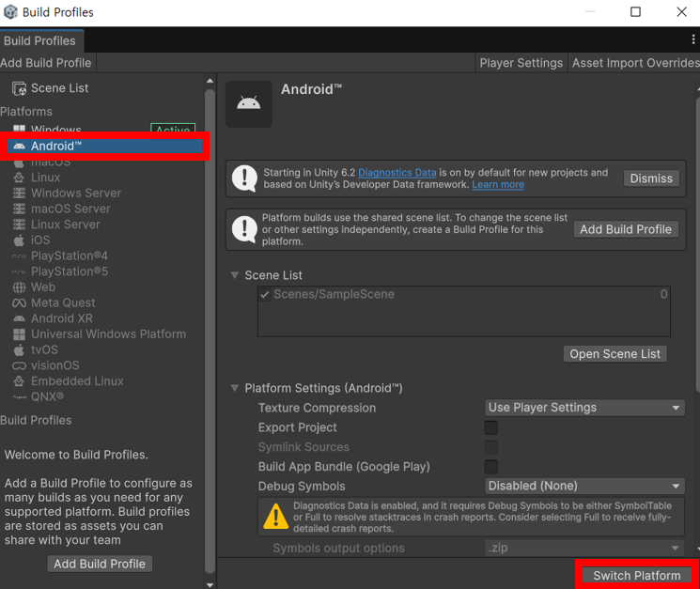Open the vertical three-dot window options menu
Viewport: 700px width, 589px height.
pos(692,39)
